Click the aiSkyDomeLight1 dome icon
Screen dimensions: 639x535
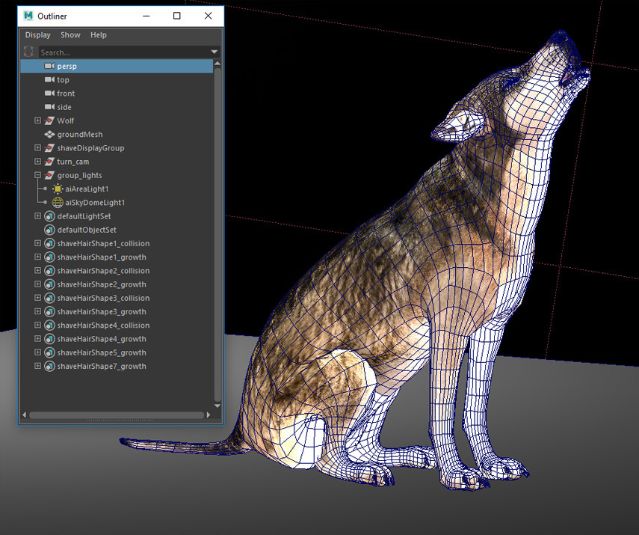click(x=57, y=202)
